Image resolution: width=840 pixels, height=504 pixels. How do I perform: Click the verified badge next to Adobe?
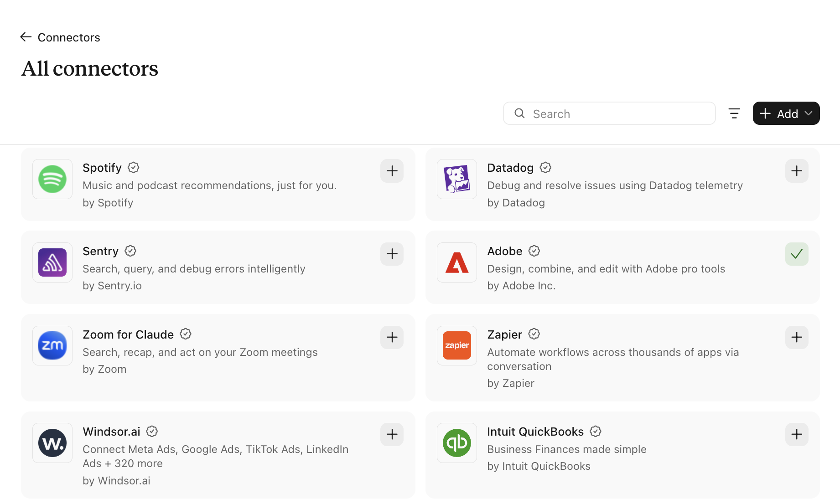[x=534, y=251]
